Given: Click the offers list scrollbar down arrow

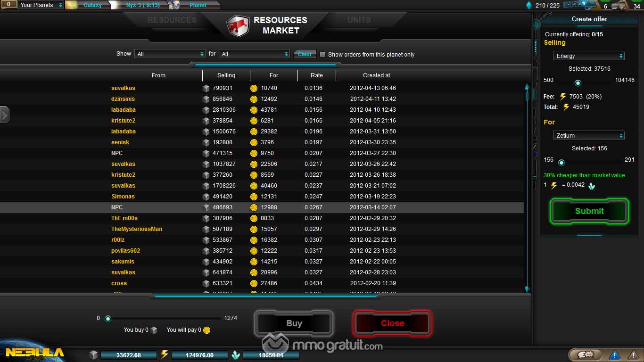Looking at the screenshot, I should pos(527,289).
